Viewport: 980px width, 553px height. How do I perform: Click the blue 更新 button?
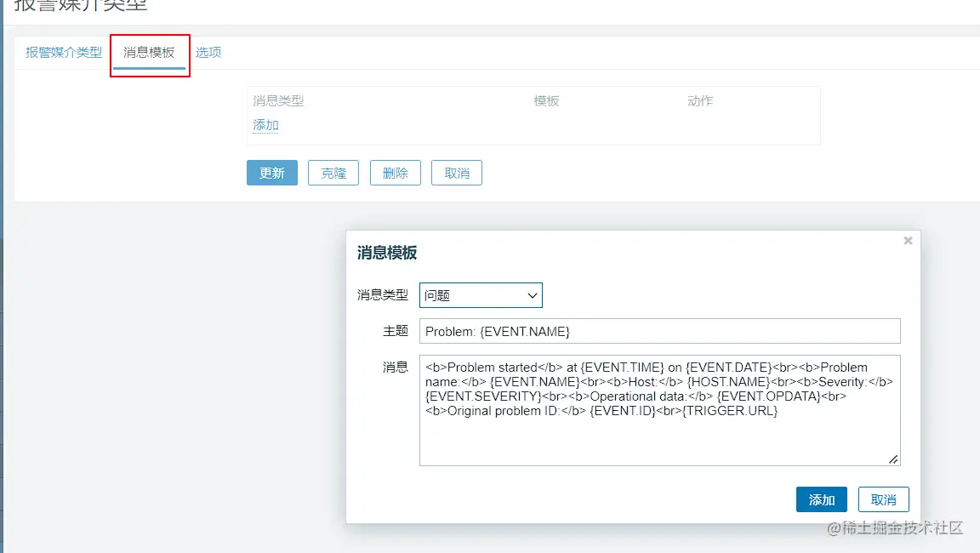[271, 173]
